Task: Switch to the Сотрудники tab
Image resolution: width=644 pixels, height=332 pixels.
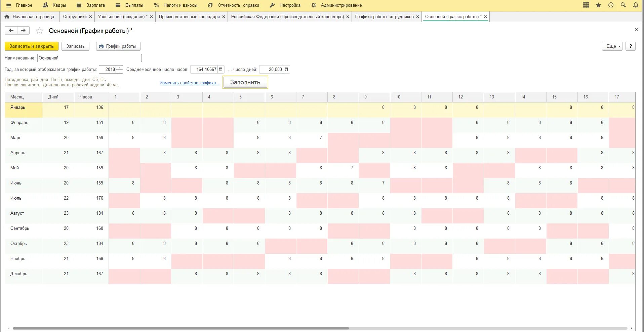Action: pos(75,17)
